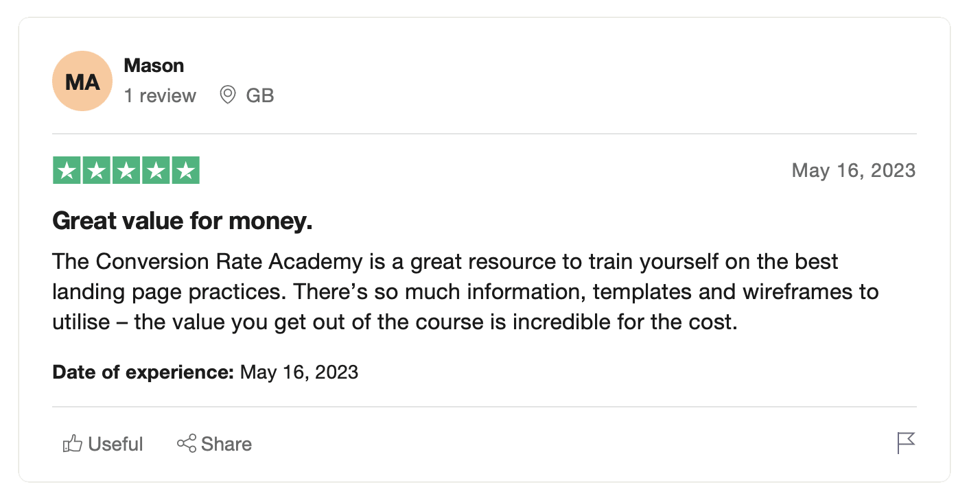Image resolution: width=980 pixels, height=498 pixels.
Task: Click the fourth green rating star
Action: 156,171
